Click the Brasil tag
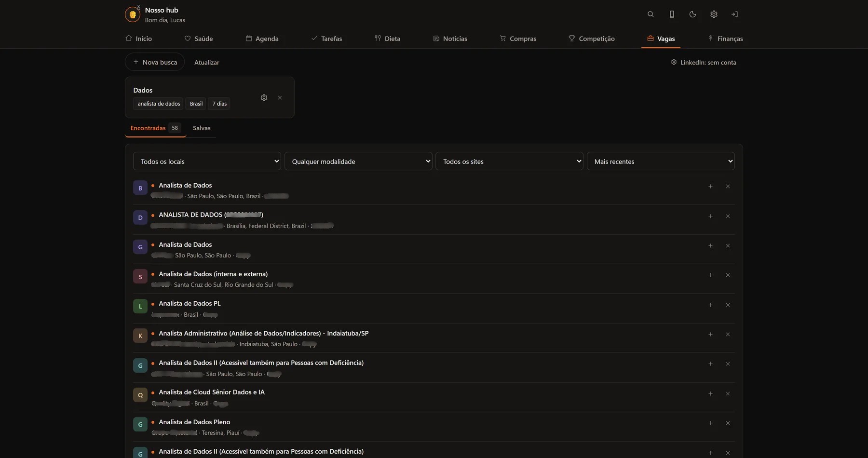Image resolution: width=868 pixels, height=458 pixels. (196, 104)
